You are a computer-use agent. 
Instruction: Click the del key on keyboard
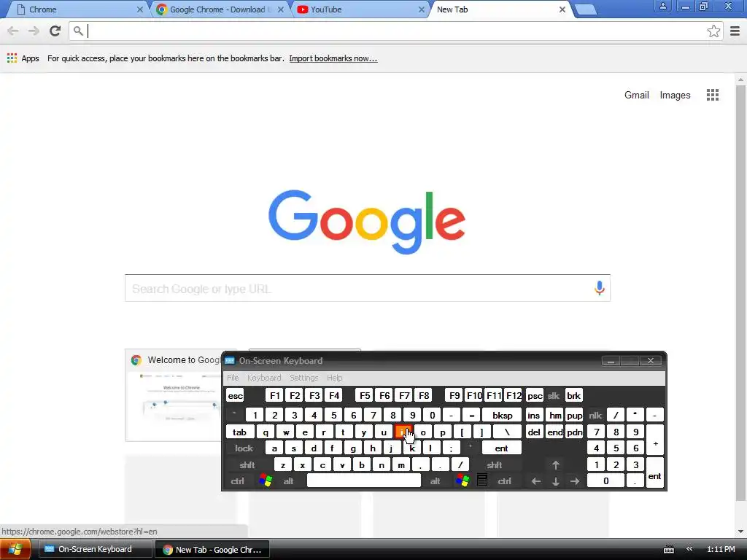tap(534, 432)
